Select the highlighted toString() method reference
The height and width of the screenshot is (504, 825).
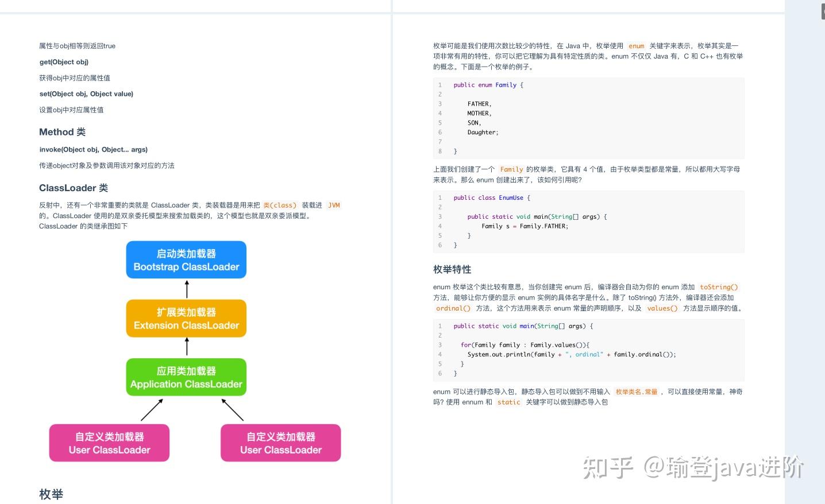(719, 287)
